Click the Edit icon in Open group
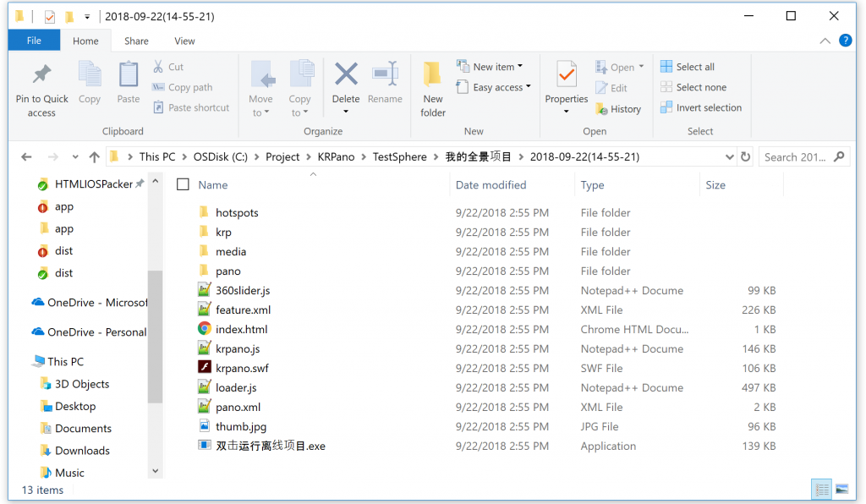 (601, 88)
